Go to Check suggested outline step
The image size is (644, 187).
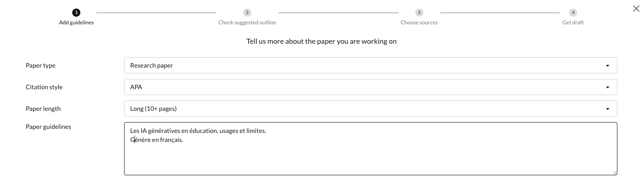point(247,23)
